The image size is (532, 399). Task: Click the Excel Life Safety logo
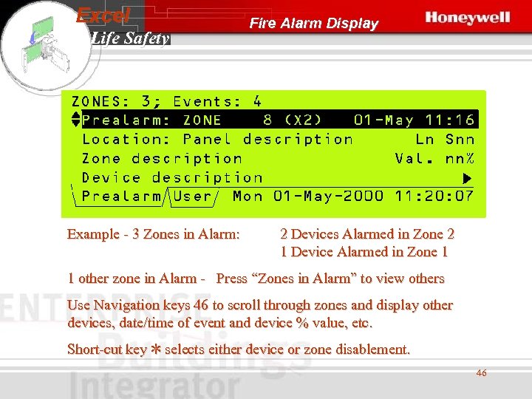point(123,27)
